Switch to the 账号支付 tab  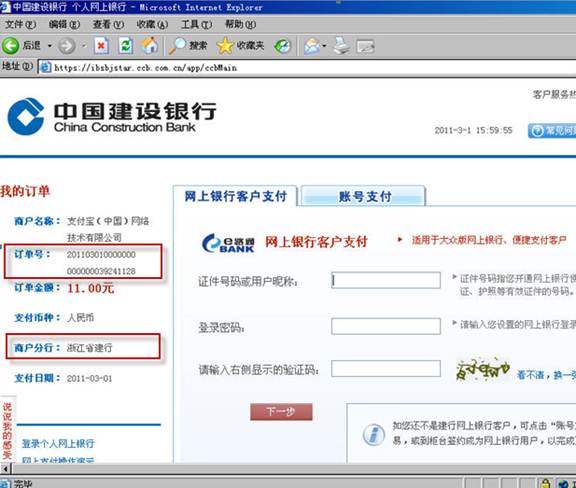(x=364, y=196)
